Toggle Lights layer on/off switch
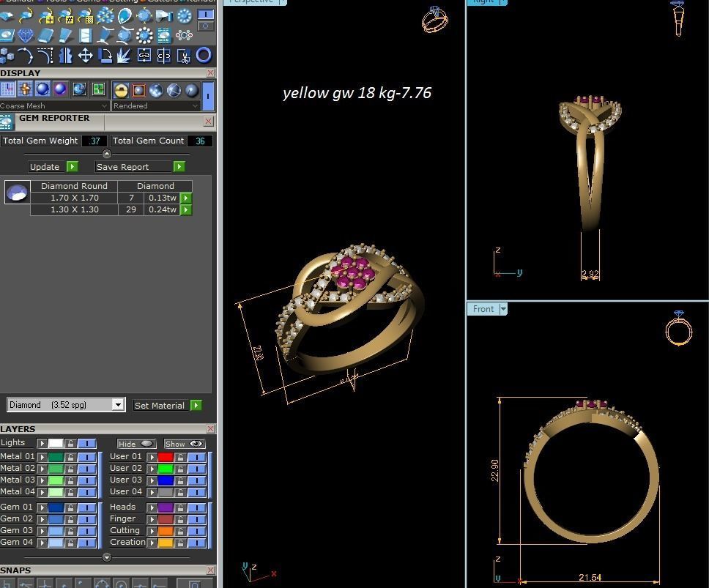 [x=87, y=443]
